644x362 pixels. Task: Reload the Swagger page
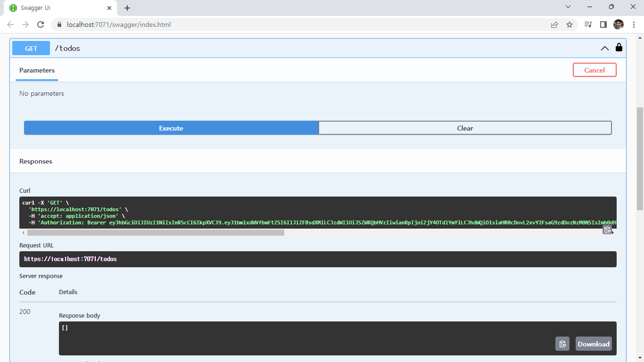tap(41, 25)
